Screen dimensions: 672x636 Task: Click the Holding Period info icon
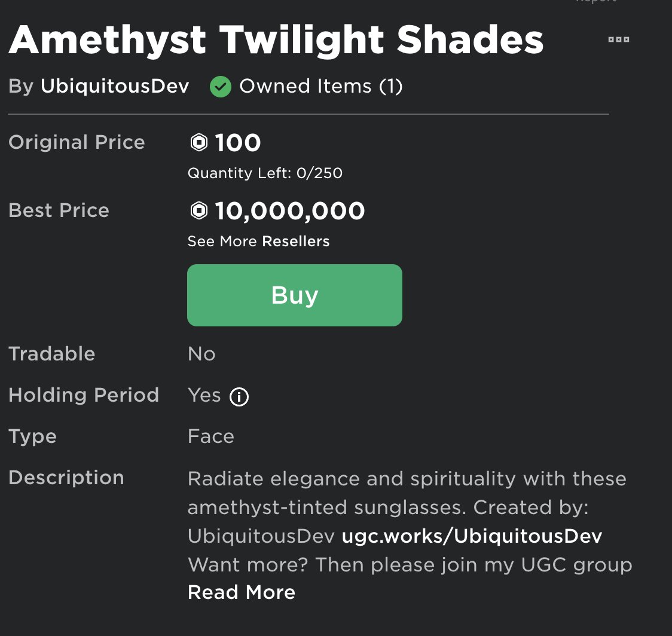click(239, 397)
